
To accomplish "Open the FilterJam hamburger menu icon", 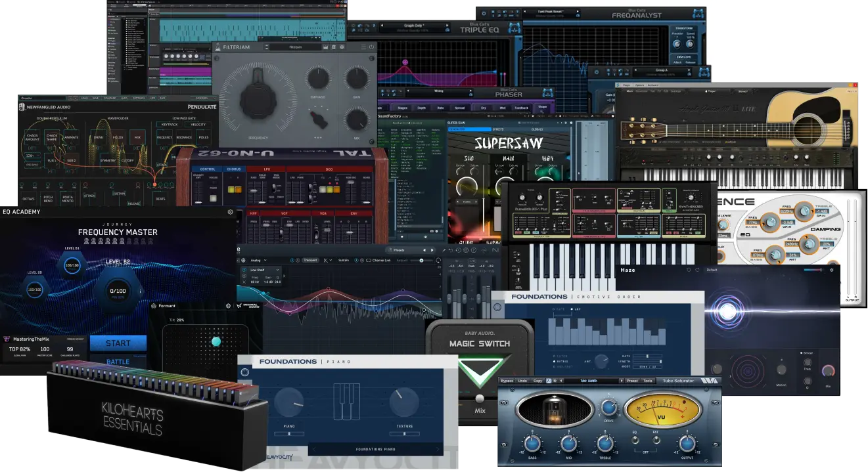I will pos(363,47).
